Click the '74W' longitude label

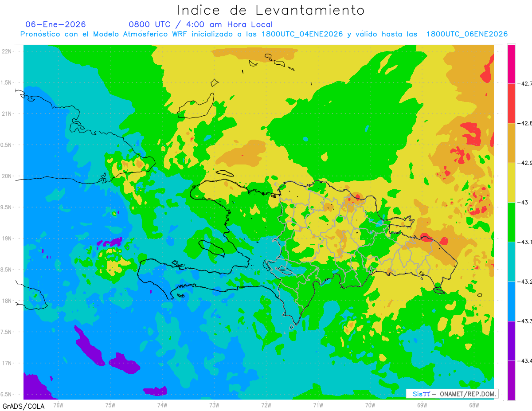[162, 405]
